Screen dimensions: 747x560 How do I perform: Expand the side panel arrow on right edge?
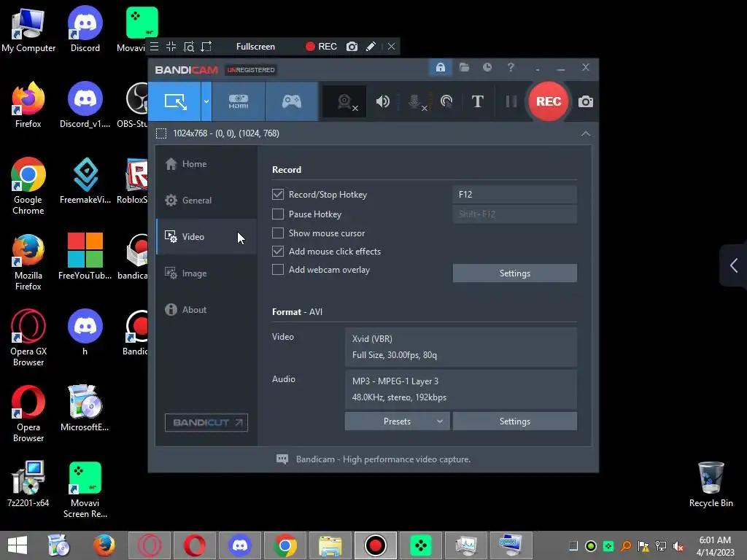(x=734, y=265)
